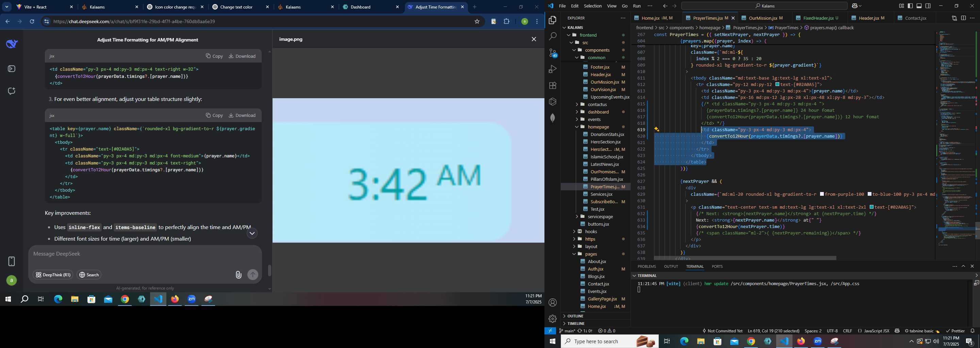Toggle Search mode in DeepSeek
The height and width of the screenshot is (348, 980).
click(x=89, y=275)
